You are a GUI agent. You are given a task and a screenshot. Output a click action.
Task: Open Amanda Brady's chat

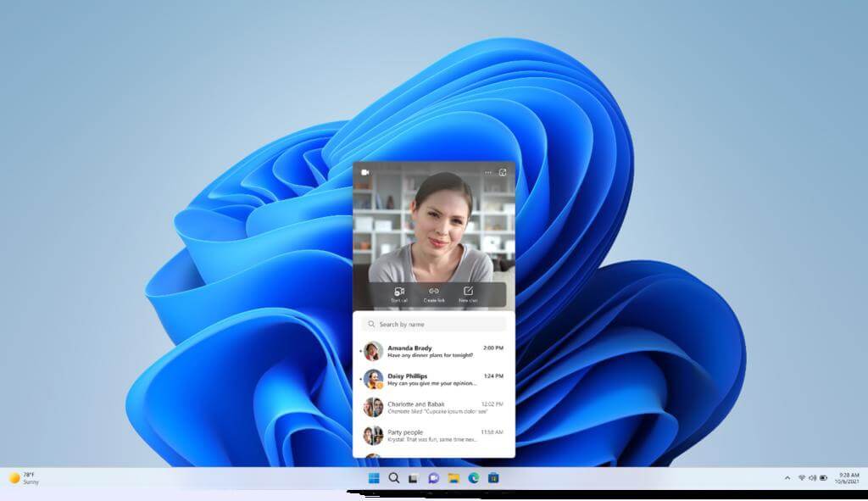point(434,351)
